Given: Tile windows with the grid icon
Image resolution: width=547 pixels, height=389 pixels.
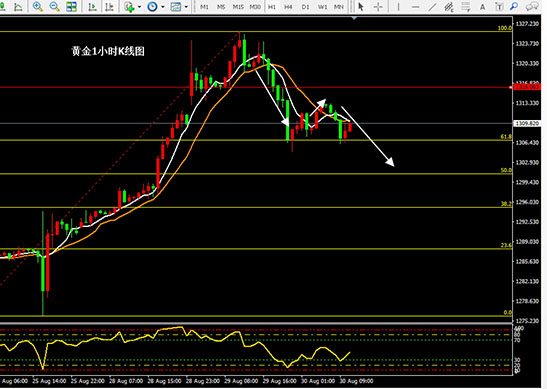Looking at the screenshot, I should click(71, 6).
